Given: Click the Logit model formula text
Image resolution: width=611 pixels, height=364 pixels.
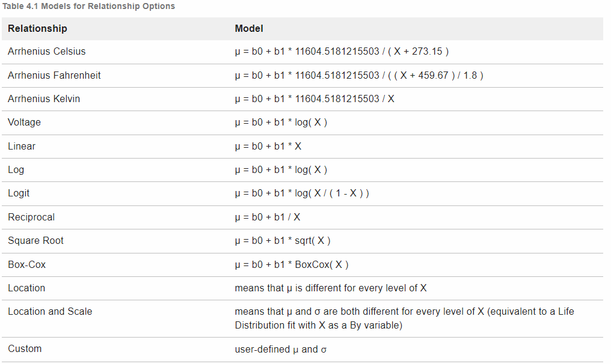Looking at the screenshot, I should pyautogui.click(x=302, y=193).
